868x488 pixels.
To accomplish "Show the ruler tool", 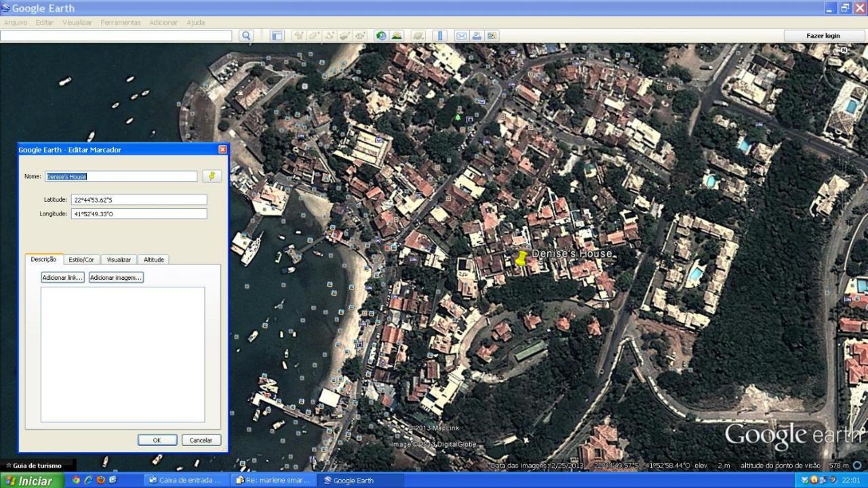I will point(440,36).
